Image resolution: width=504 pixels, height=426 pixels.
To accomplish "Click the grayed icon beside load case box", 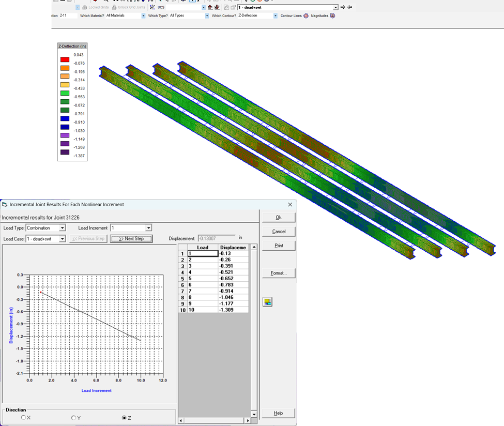I will [233, 7].
